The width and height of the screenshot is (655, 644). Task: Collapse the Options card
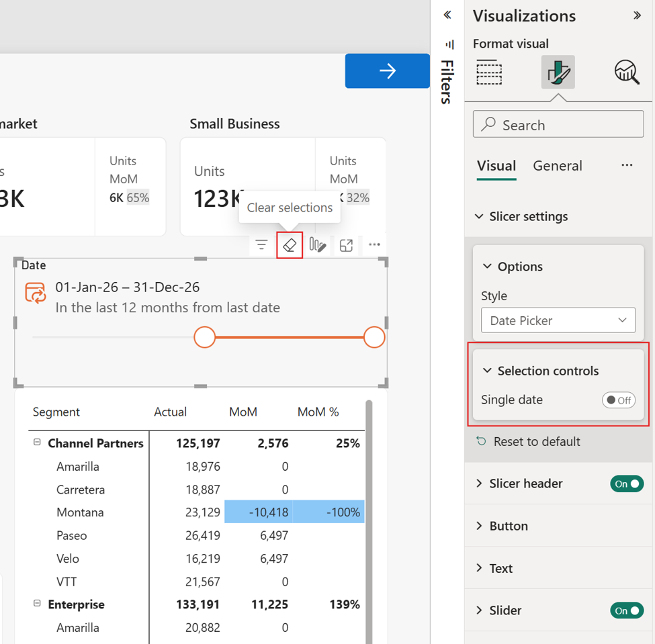coord(487,266)
